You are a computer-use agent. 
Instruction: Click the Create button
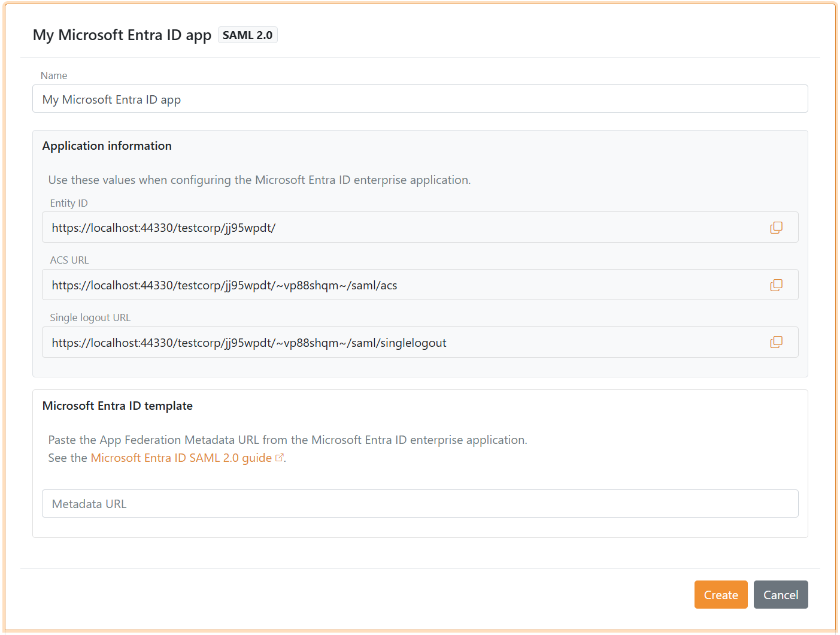(x=721, y=594)
